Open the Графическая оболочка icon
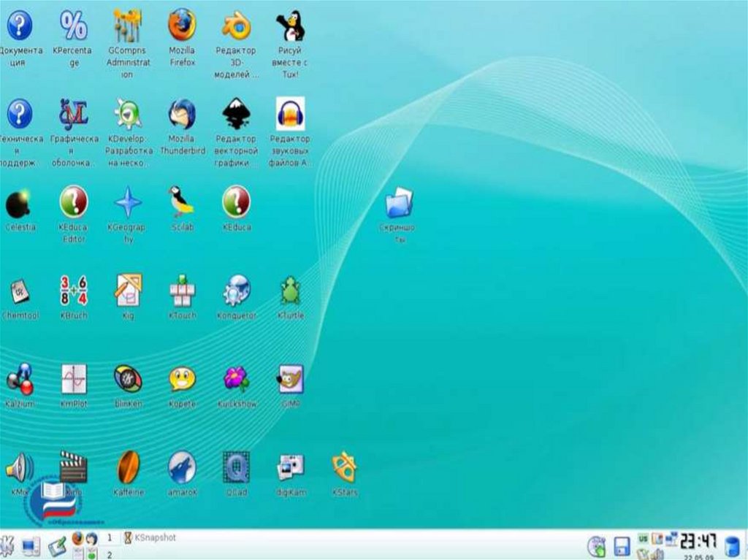The height and width of the screenshot is (560, 748). tap(74, 113)
